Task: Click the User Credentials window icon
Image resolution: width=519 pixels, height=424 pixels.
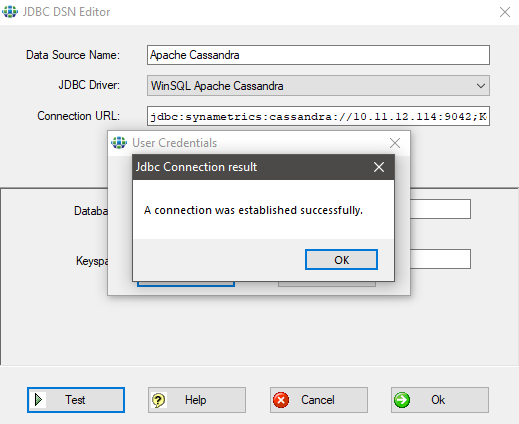Action: tap(119, 143)
